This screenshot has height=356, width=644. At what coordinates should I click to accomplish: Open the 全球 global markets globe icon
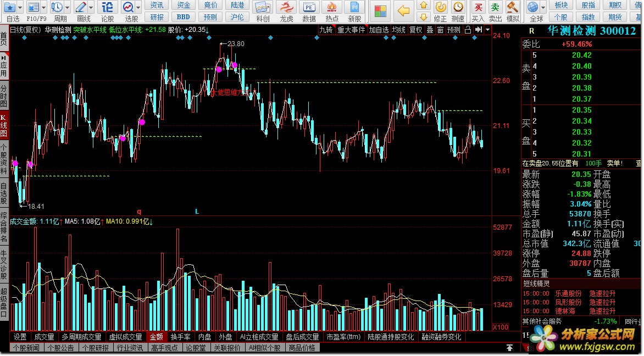pyautogui.click(x=532, y=7)
